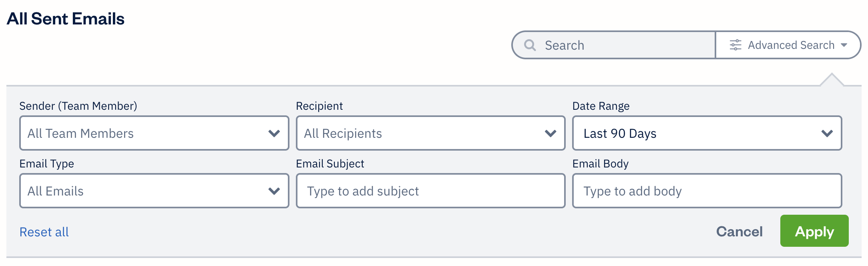Click the magnifying glass search icon

pyautogui.click(x=530, y=45)
